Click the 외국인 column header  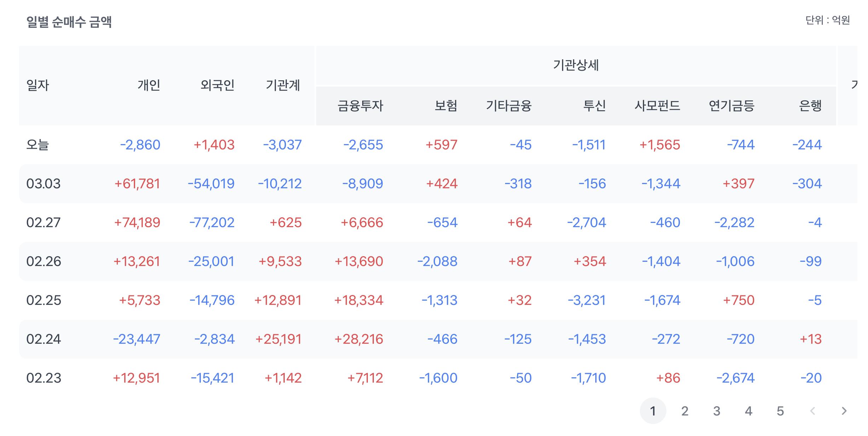(x=217, y=85)
